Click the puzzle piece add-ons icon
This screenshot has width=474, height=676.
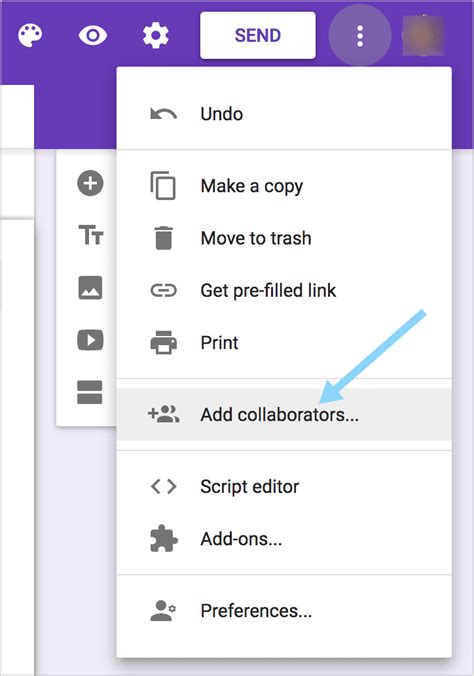(x=163, y=538)
